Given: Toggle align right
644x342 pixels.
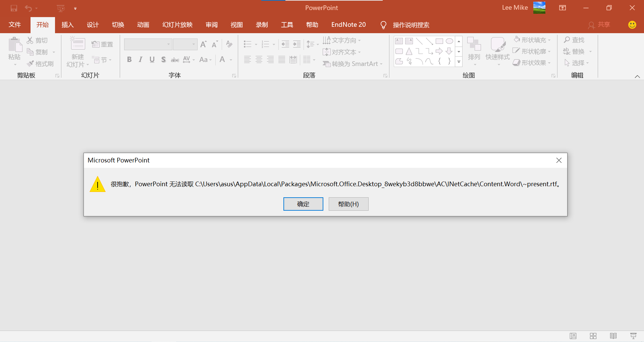Looking at the screenshot, I should coord(270,60).
